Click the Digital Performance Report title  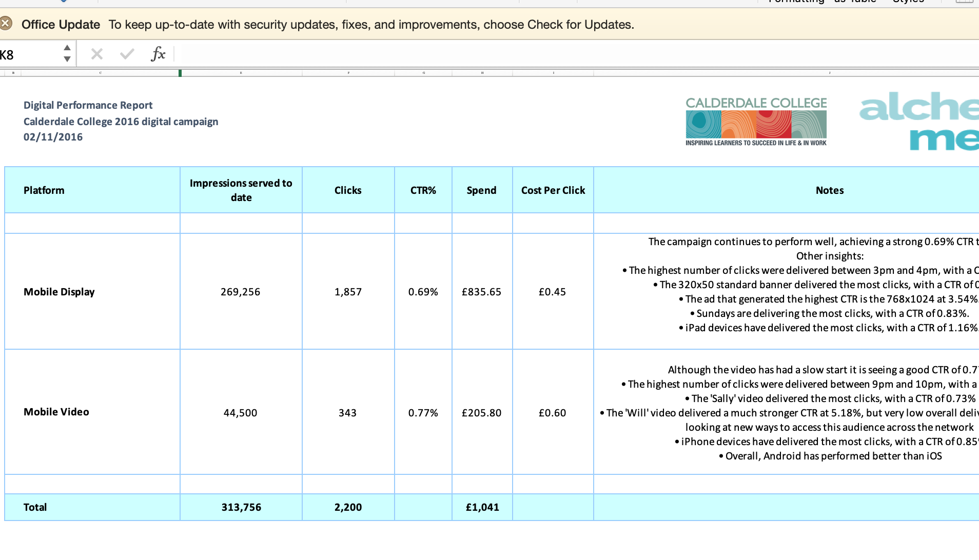click(x=88, y=105)
